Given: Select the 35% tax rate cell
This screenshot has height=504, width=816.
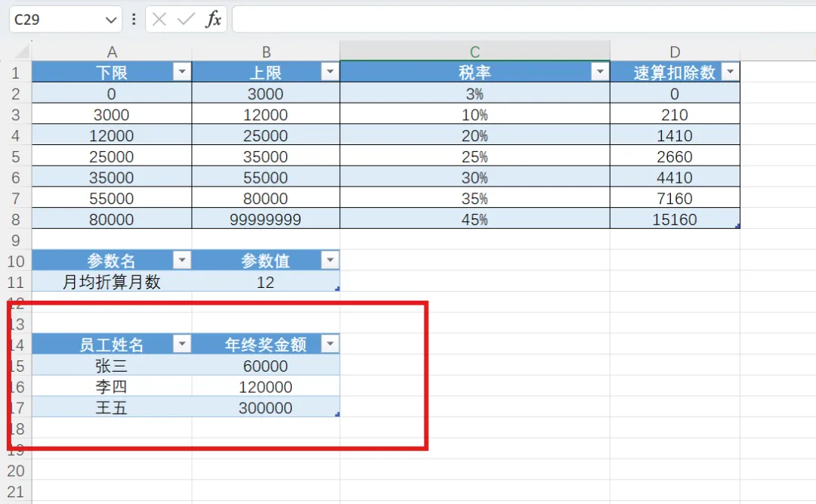Looking at the screenshot, I should pyautogui.click(x=474, y=198).
